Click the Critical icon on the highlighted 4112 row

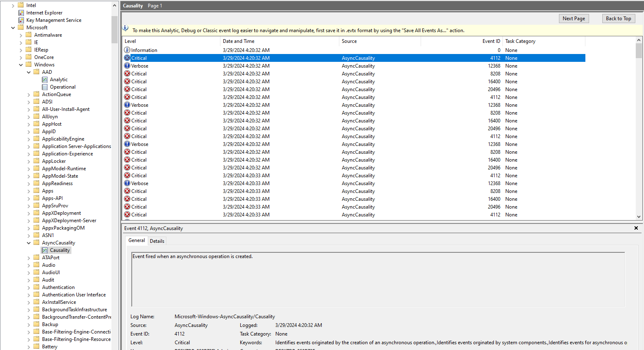point(127,58)
